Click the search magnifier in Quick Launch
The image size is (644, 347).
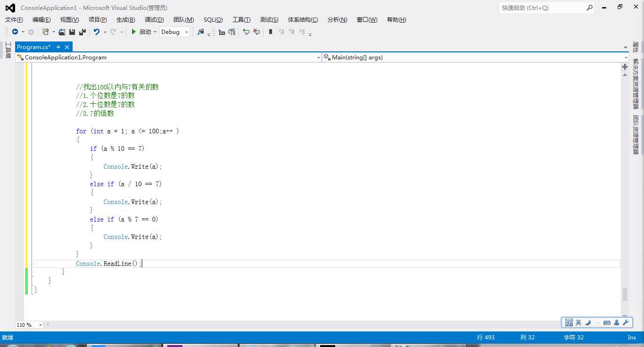pyautogui.click(x=589, y=8)
